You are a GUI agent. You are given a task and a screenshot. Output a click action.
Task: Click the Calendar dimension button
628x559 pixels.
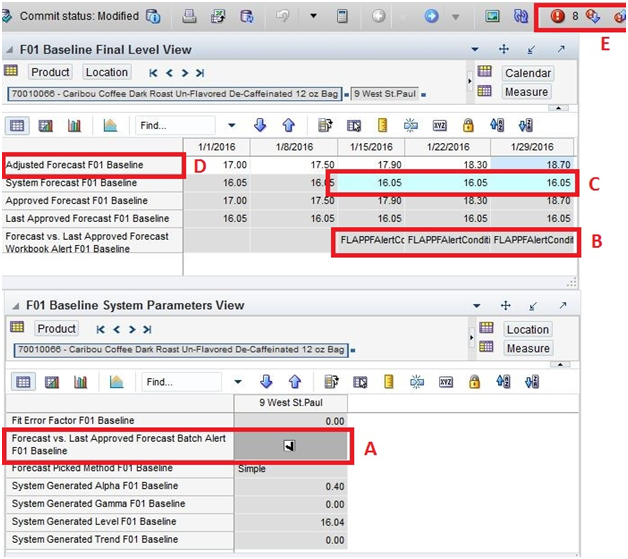point(528,73)
